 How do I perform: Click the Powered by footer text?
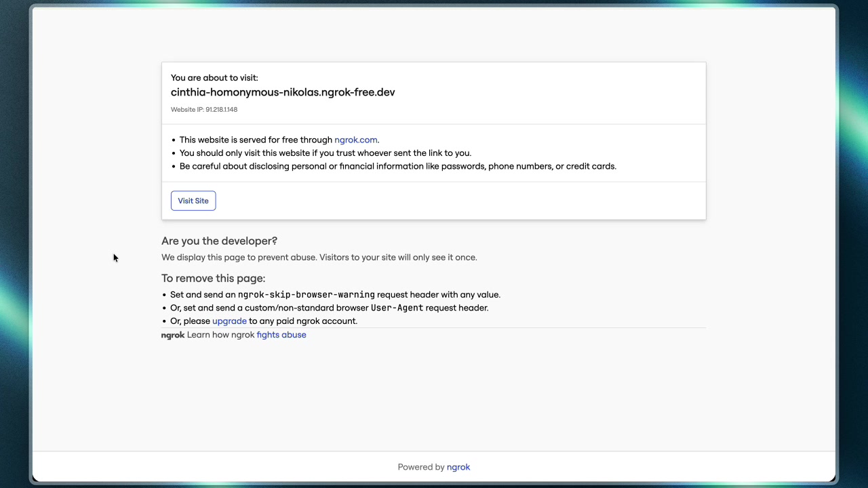coord(422,467)
